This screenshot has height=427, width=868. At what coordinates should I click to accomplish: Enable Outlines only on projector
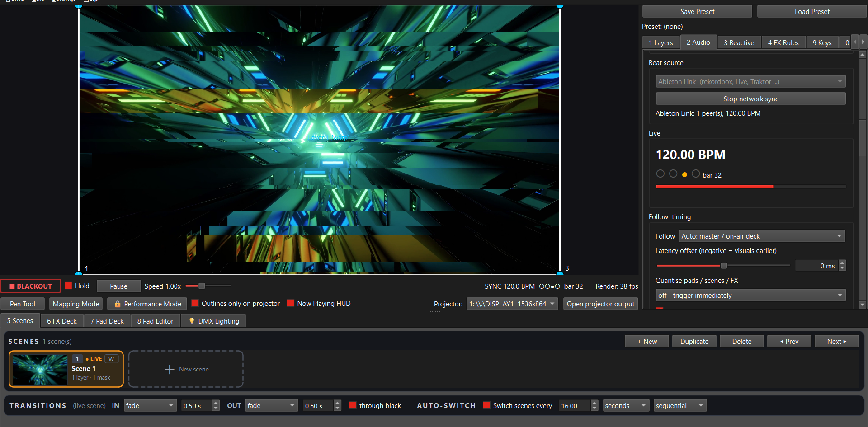[x=195, y=303]
